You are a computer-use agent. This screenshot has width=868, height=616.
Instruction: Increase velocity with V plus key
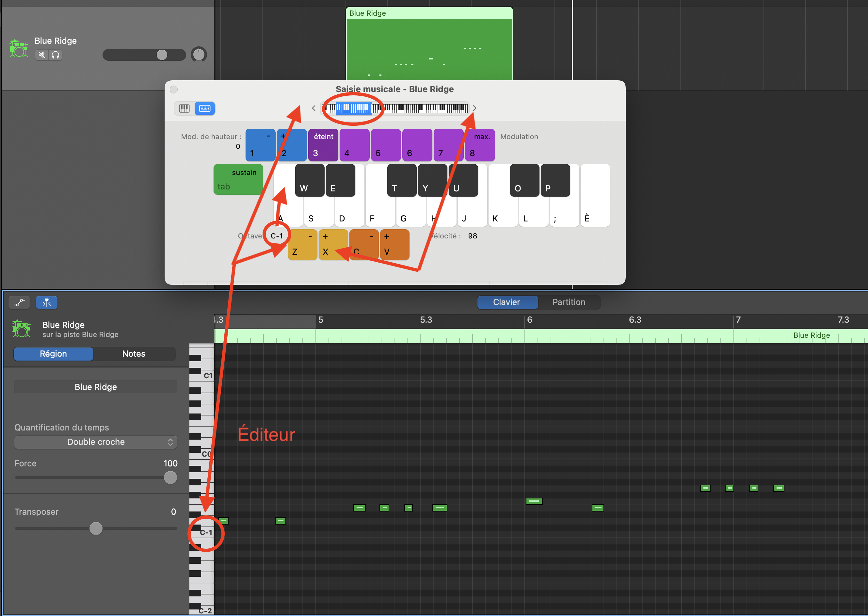point(395,245)
